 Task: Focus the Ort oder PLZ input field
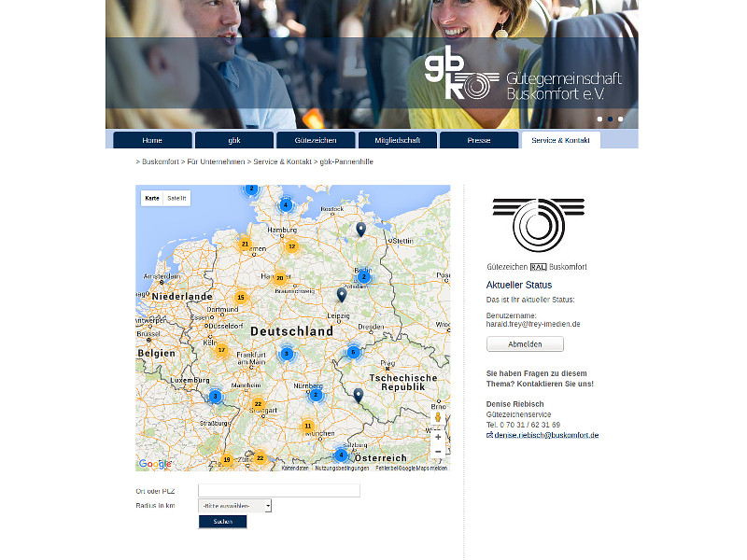pyautogui.click(x=279, y=491)
